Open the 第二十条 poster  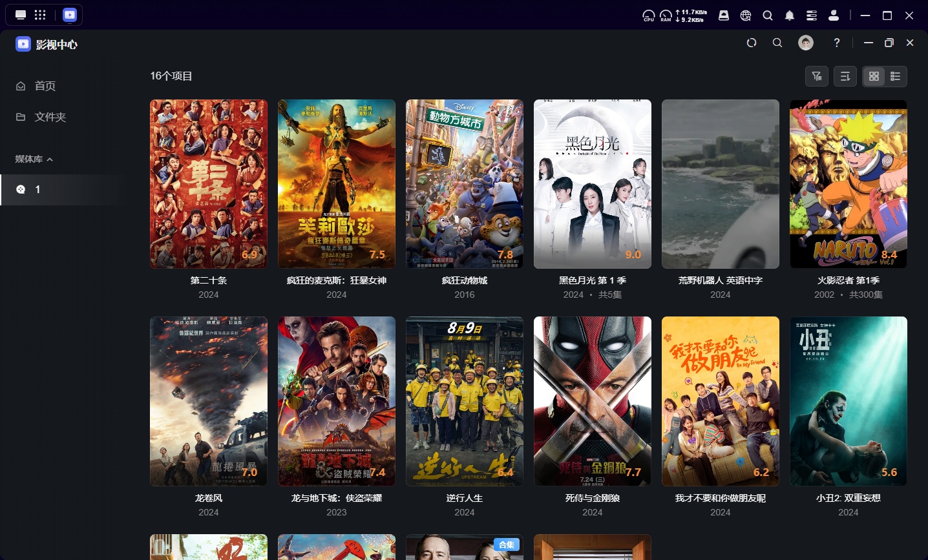pos(209,184)
